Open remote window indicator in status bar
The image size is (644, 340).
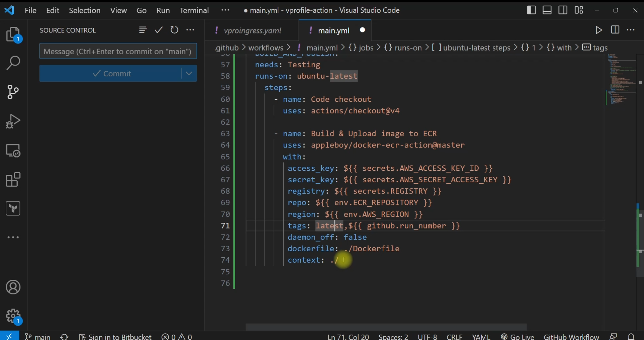[9, 336]
